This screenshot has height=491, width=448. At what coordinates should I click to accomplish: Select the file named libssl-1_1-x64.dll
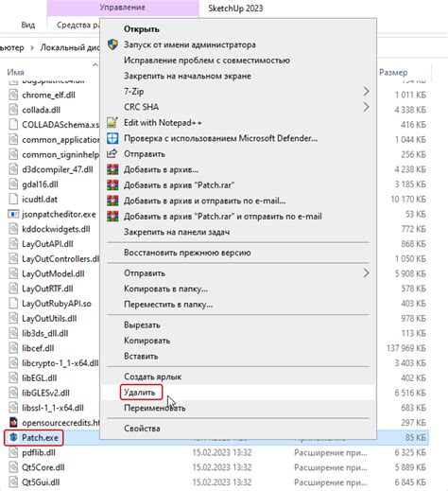[53, 408]
